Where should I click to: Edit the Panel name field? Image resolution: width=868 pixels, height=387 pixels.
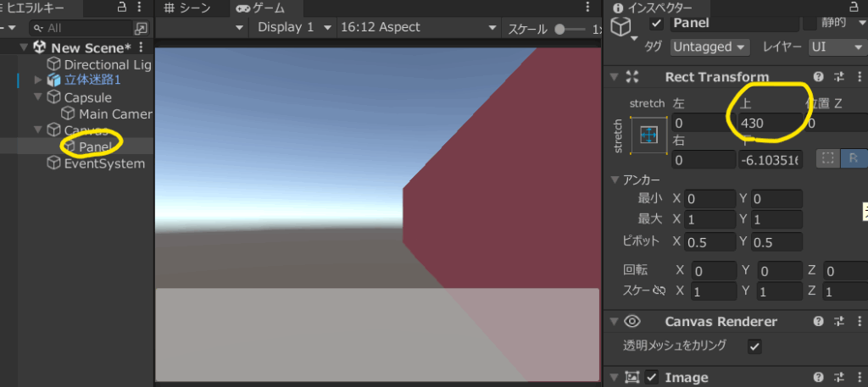pyautogui.click(x=734, y=24)
